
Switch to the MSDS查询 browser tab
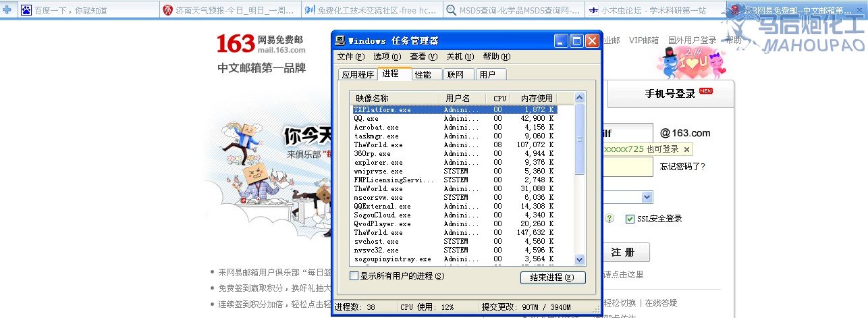pyautogui.click(x=514, y=10)
